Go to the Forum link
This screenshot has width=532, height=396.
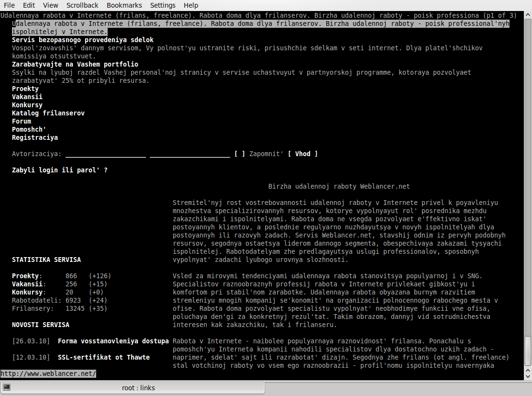22,121
